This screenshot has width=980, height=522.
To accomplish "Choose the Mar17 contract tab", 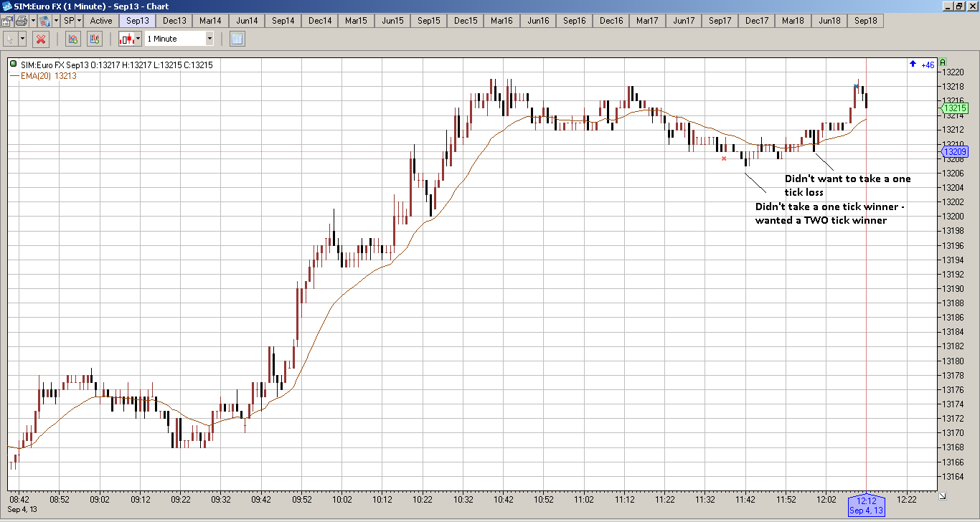I will 647,21.
